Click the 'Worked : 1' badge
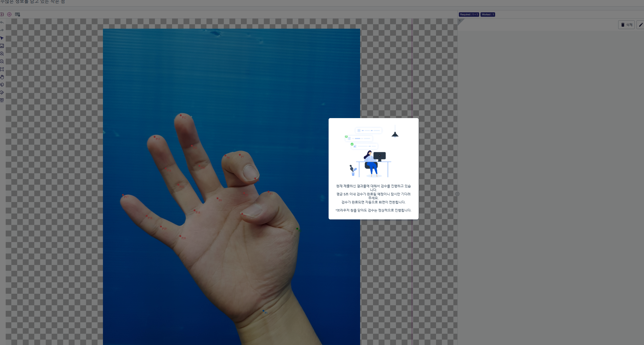The width and height of the screenshot is (644, 345). 488,14
